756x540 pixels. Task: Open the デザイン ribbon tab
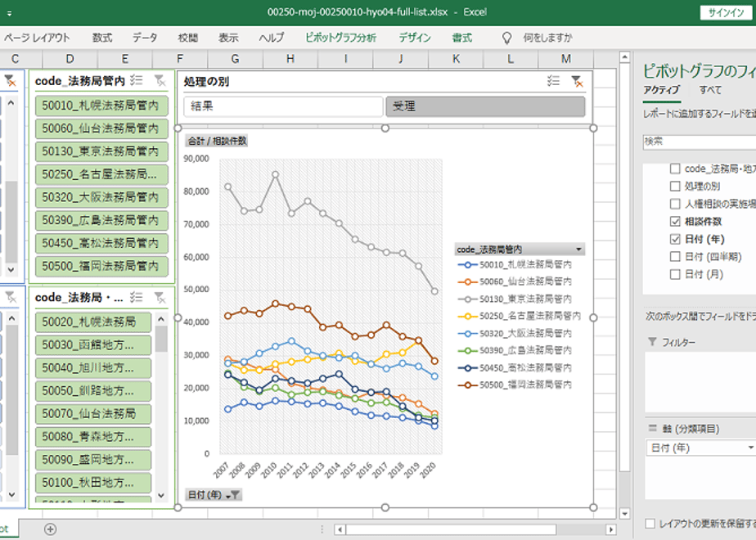[415, 38]
